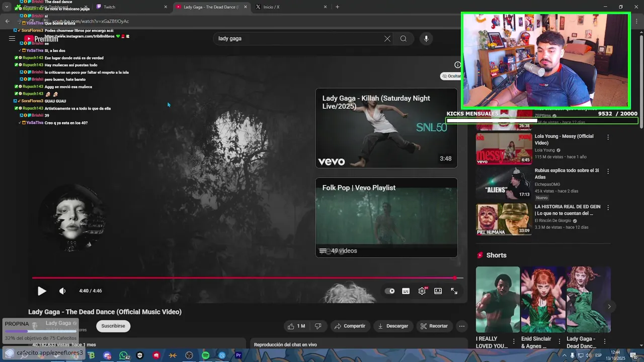The height and width of the screenshot is (362, 644).
Task: Run the search with the magnifier icon
Action: pos(404,38)
